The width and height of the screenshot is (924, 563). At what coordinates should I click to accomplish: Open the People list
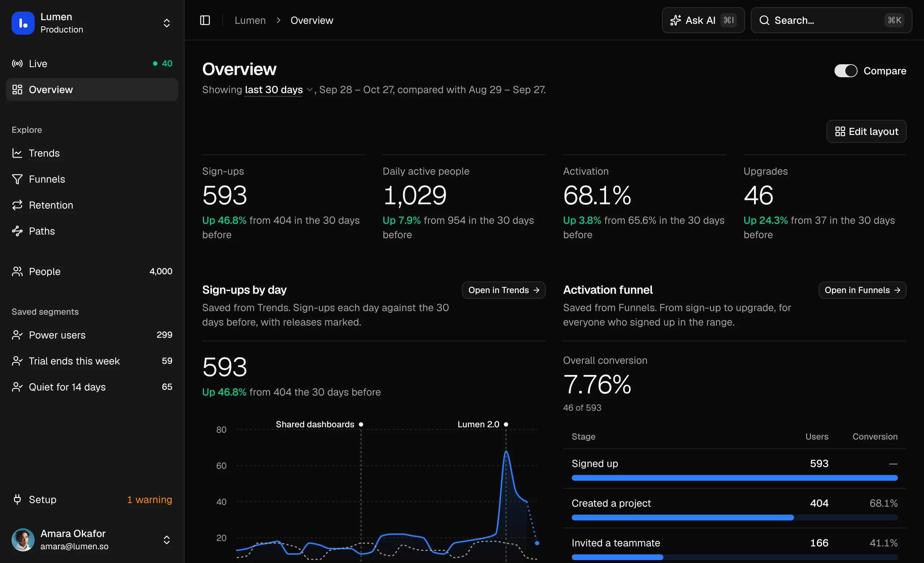(92, 271)
